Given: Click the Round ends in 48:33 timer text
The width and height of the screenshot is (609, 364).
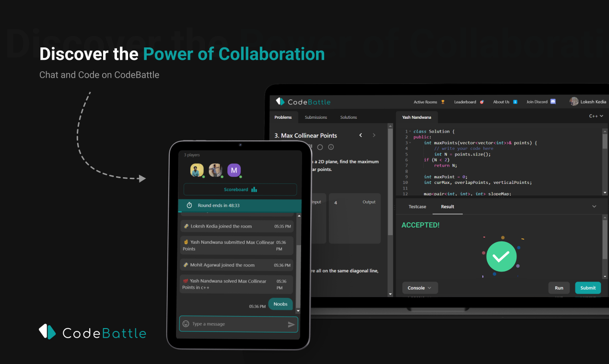Looking at the screenshot, I should [219, 205].
